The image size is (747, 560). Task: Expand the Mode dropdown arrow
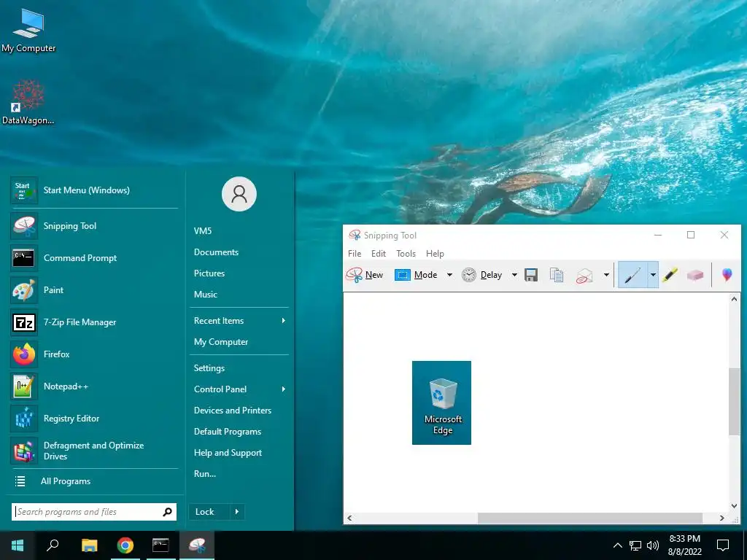tap(449, 275)
